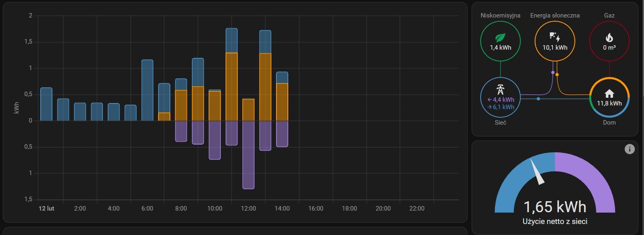Click the purple segment of the gauge
This screenshot has width=644, height=235.
pyautogui.click(x=594, y=179)
